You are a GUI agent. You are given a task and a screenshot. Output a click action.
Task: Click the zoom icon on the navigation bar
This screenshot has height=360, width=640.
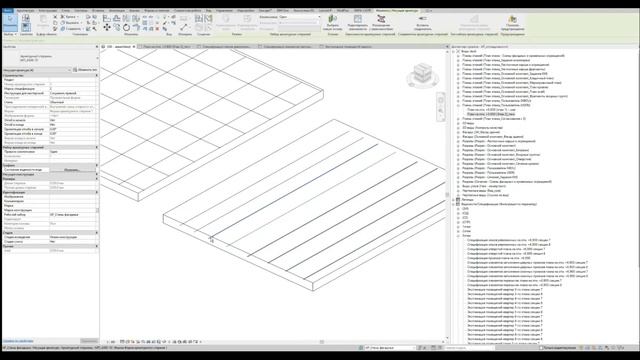[x=441, y=111]
